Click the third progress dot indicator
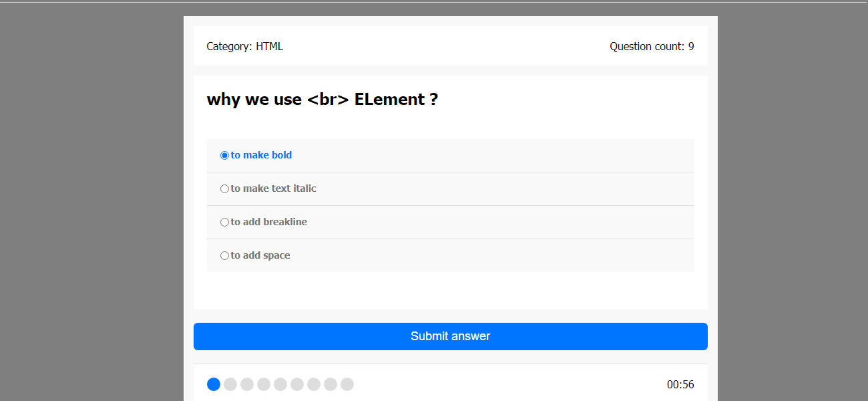This screenshot has width=868, height=401. click(247, 384)
